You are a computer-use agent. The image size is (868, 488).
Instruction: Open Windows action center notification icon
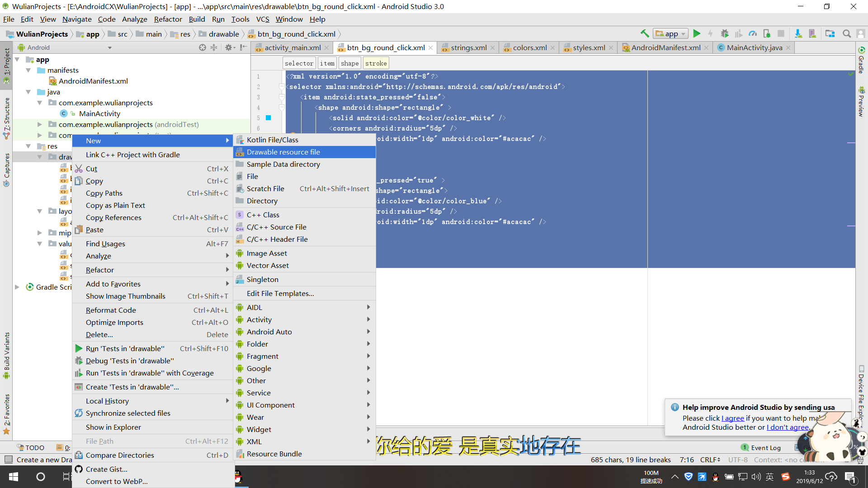tap(849, 477)
